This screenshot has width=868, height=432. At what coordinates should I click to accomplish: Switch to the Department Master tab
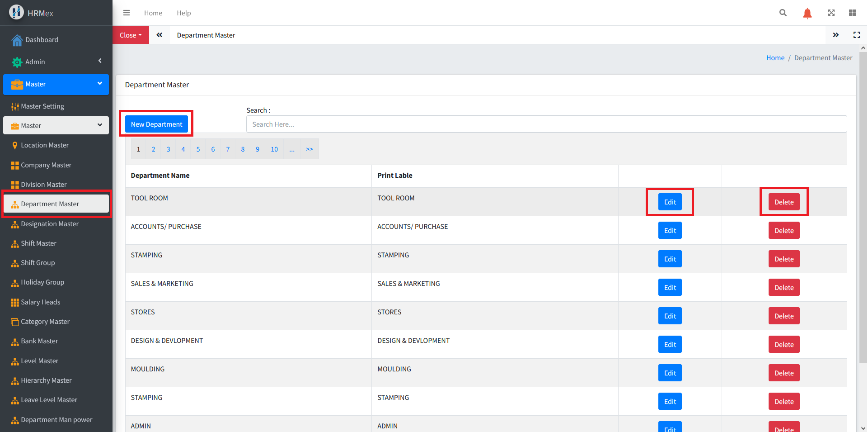[x=206, y=35]
